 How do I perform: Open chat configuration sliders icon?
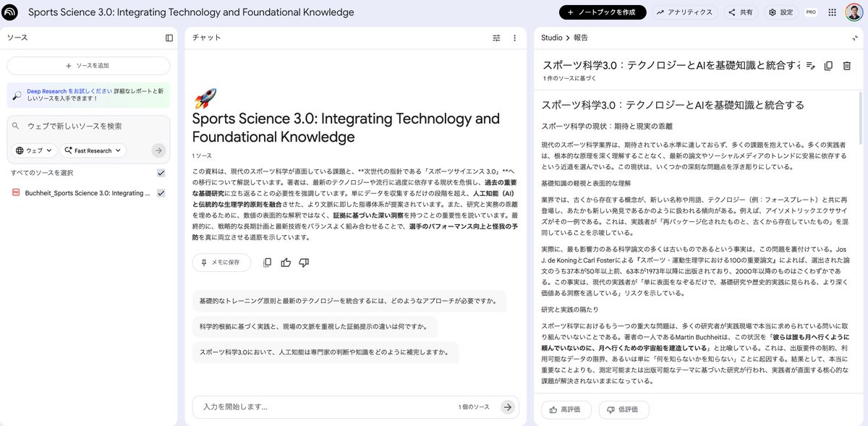point(496,38)
